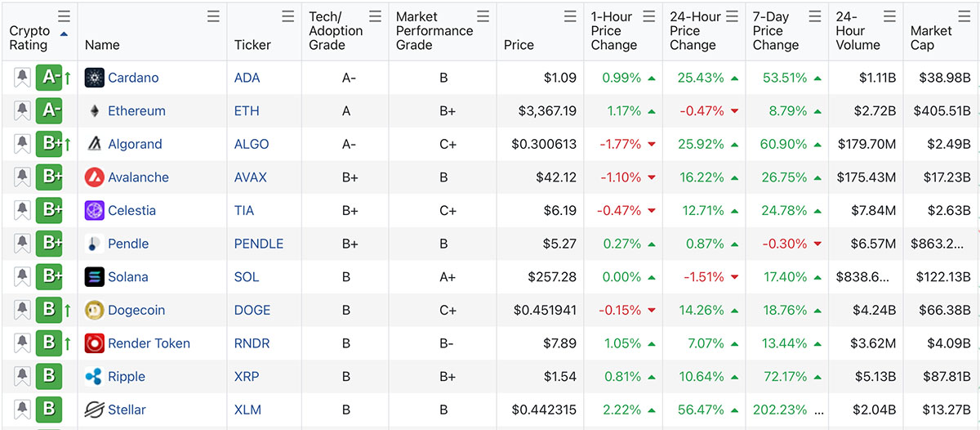This screenshot has height=430, width=980.
Task: Click the Cardano coin logo icon
Action: [x=95, y=78]
